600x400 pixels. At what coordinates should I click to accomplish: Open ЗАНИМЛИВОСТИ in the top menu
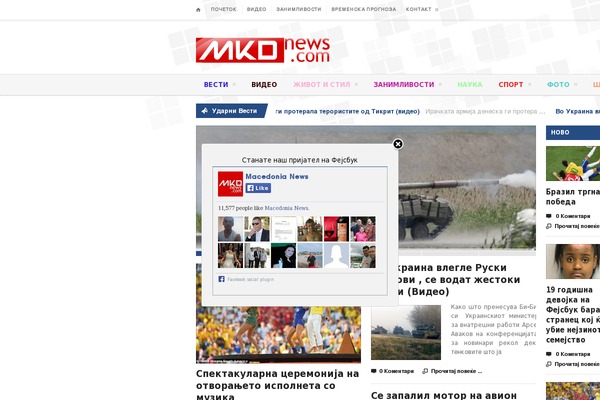pyautogui.click(x=299, y=9)
